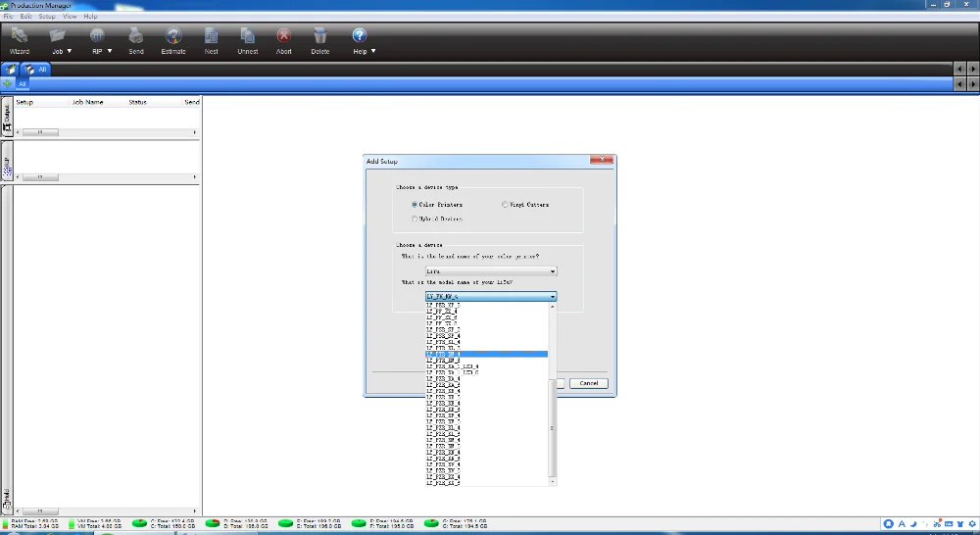Click the RAM free indicator in status bar
This screenshot has height=535, width=980.
point(6,523)
